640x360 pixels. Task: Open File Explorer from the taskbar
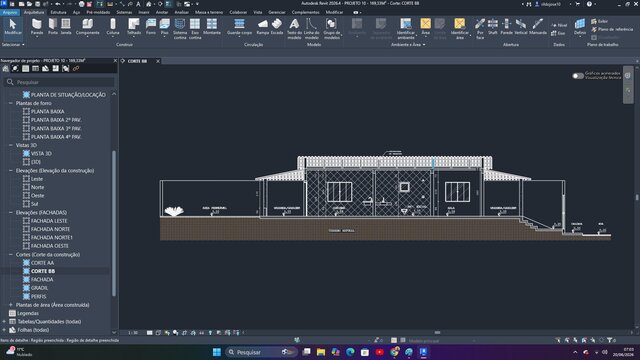(321, 352)
